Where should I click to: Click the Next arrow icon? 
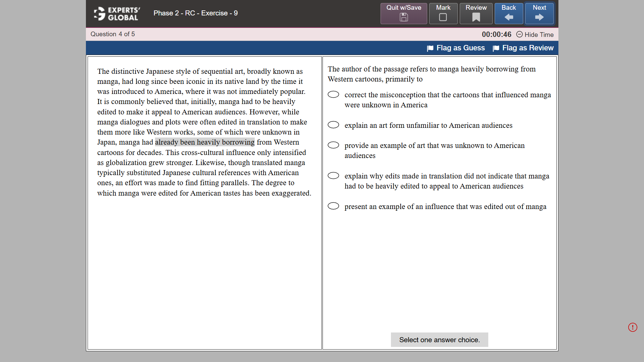[x=539, y=17]
